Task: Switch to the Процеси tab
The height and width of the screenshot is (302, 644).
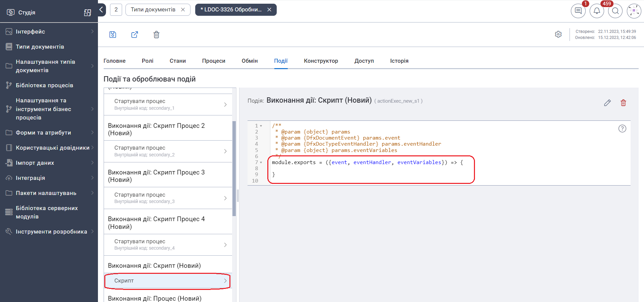Action: coord(214,61)
